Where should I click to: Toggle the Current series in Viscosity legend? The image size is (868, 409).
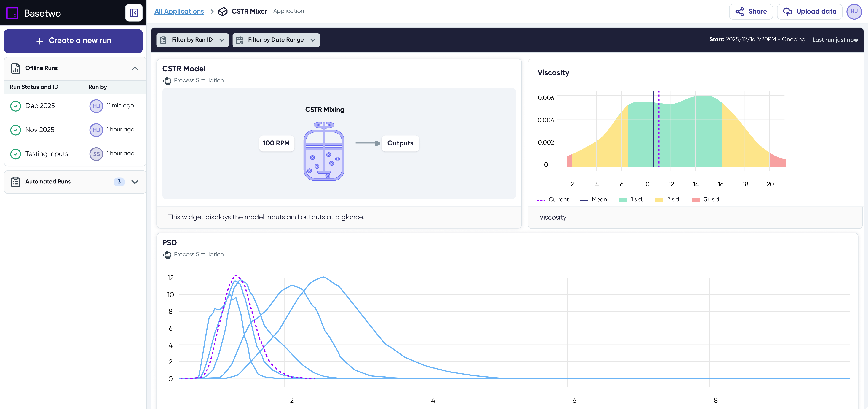[553, 200]
